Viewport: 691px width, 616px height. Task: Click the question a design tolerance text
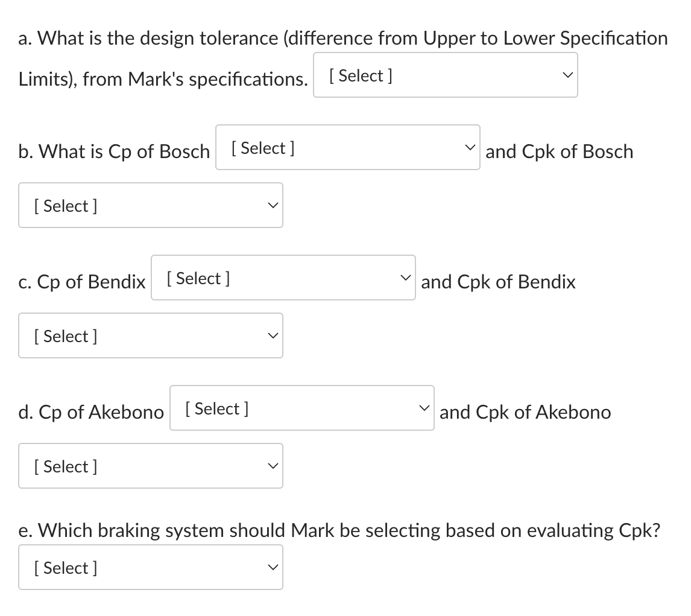[x=342, y=39]
